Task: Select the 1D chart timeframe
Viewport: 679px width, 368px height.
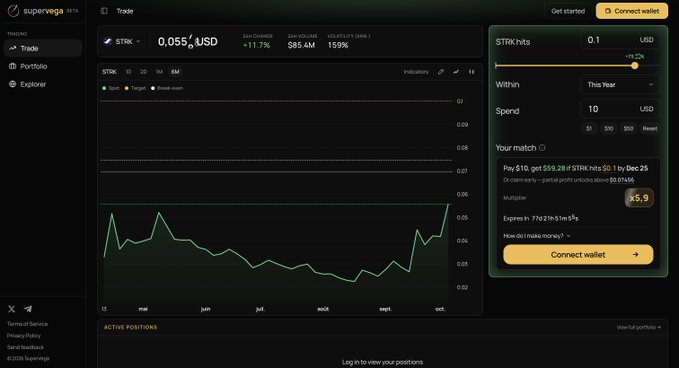Action: pos(128,72)
